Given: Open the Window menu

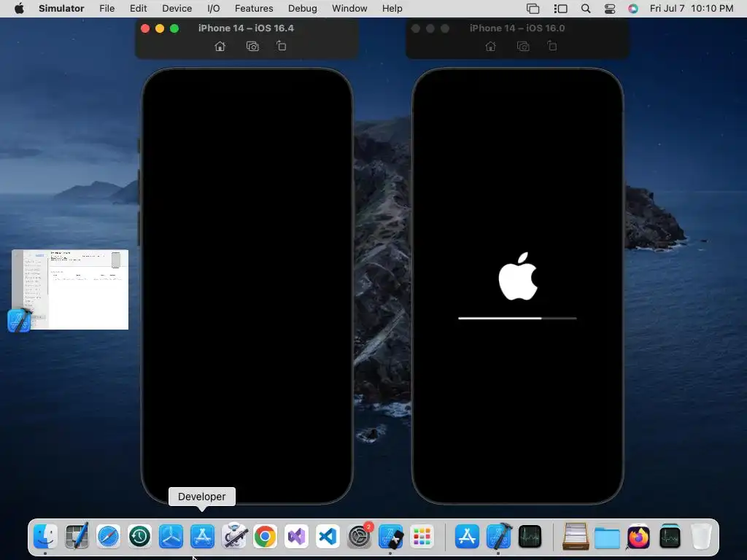Looking at the screenshot, I should pyautogui.click(x=349, y=9).
